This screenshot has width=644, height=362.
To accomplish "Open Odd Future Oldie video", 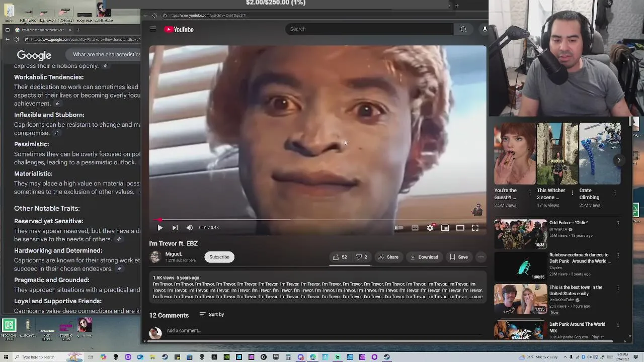I will (520, 234).
